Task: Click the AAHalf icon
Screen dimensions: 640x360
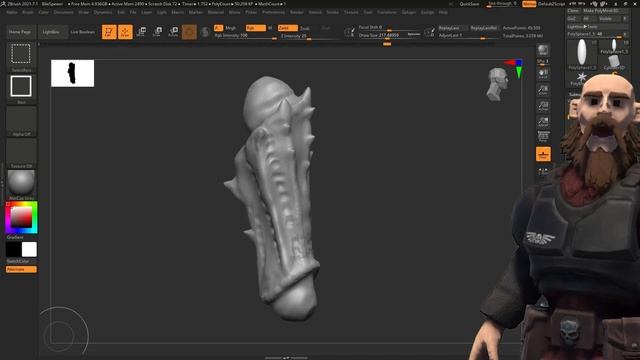Action: click(543, 122)
